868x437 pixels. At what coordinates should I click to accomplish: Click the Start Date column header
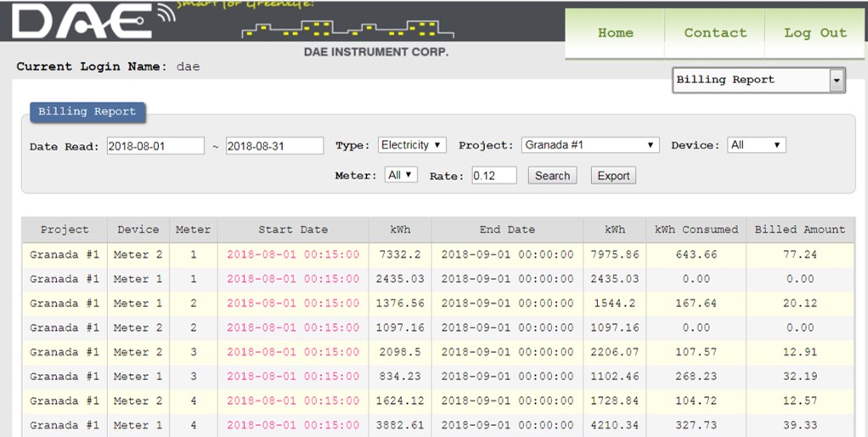(x=293, y=230)
